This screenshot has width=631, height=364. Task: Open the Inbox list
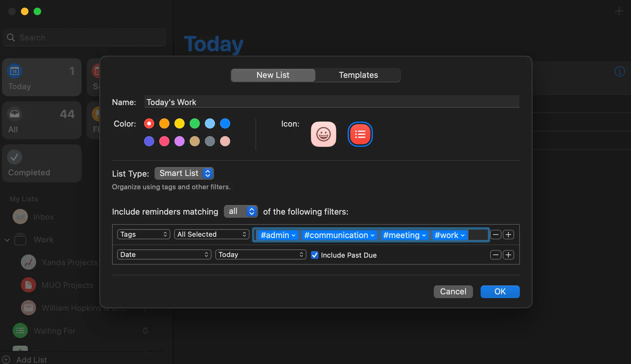(43, 217)
